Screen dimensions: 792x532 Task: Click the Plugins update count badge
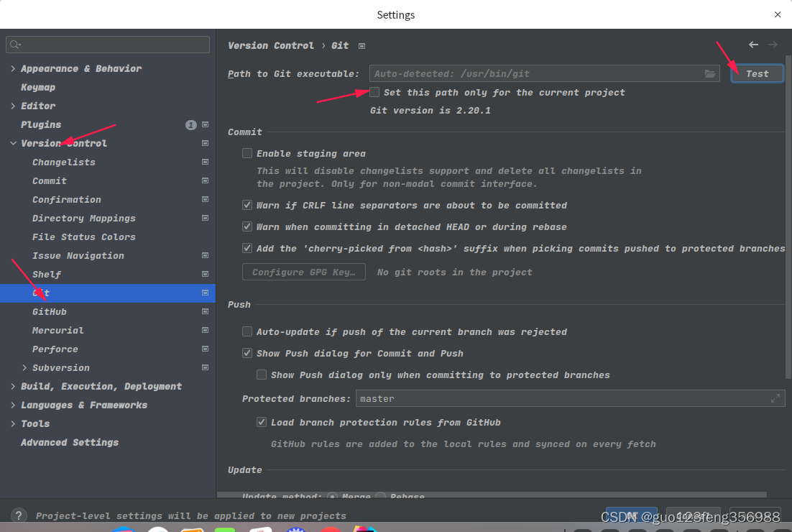pos(190,125)
